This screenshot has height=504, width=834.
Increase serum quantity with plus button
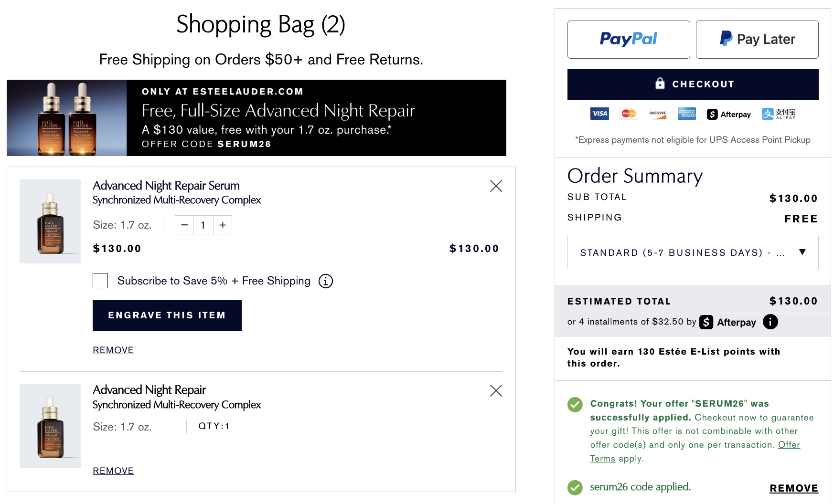click(223, 225)
